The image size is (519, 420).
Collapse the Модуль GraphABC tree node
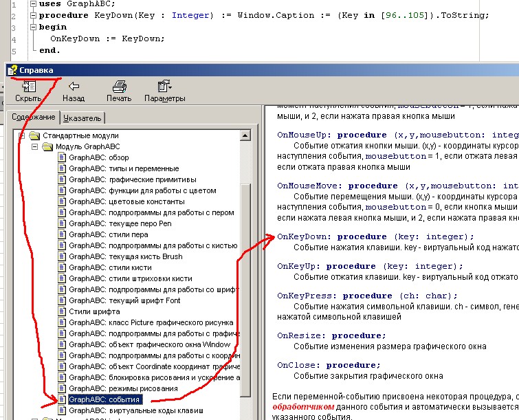tap(34, 147)
